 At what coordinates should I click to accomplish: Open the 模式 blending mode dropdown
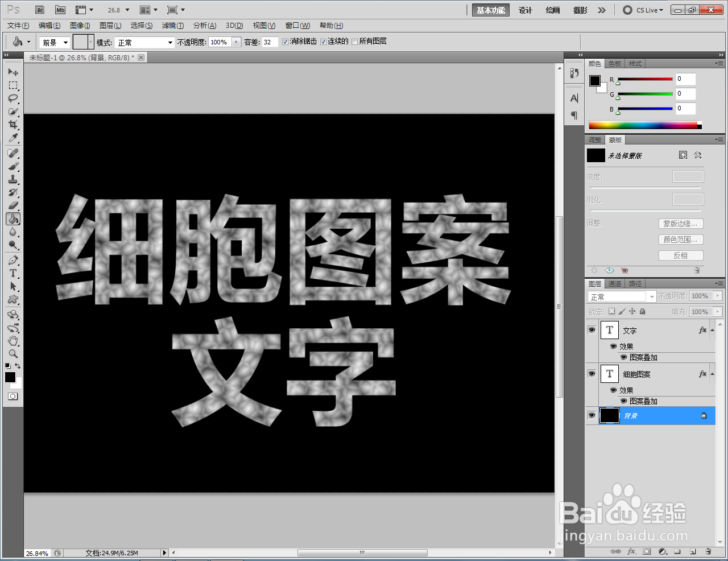point(144,42)
